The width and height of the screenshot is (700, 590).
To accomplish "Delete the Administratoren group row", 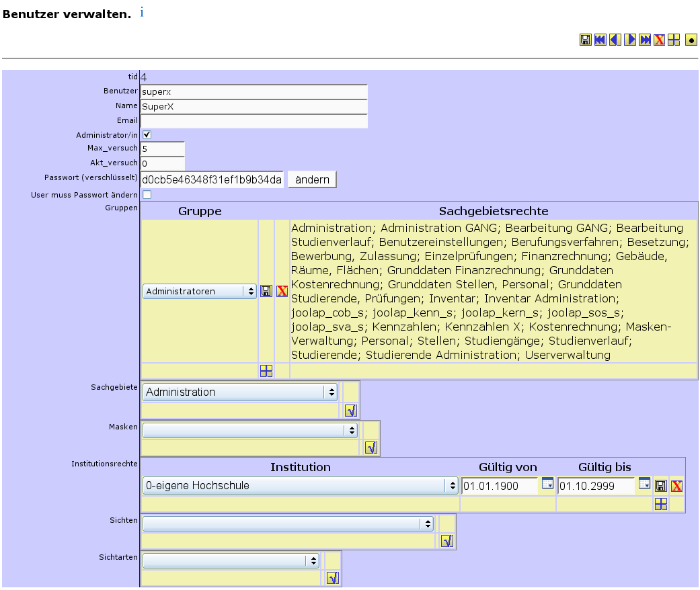I will tap(282, 291).
